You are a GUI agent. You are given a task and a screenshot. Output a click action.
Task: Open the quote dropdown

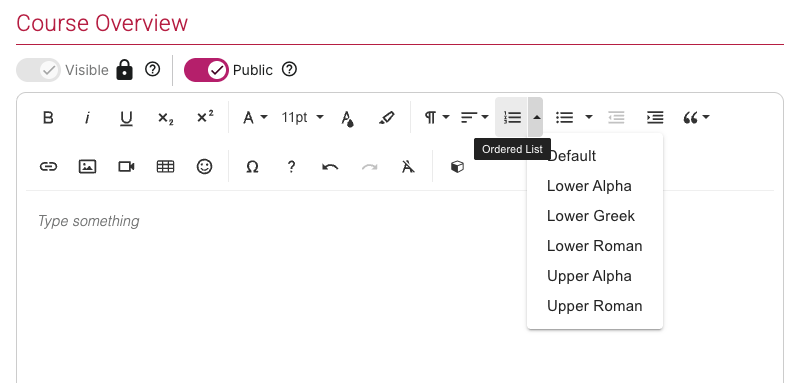tap(696, 118)
